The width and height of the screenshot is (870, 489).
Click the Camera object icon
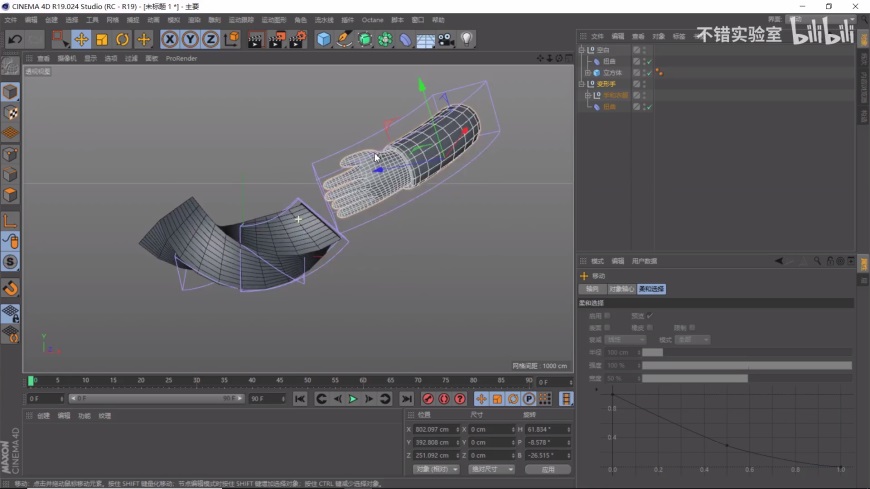tap(446, 39)
